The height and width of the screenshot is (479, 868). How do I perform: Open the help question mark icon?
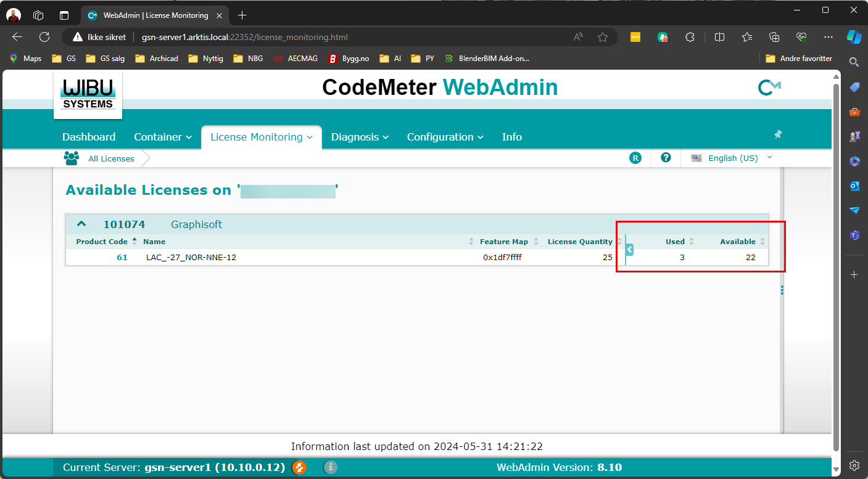(666, 158)
